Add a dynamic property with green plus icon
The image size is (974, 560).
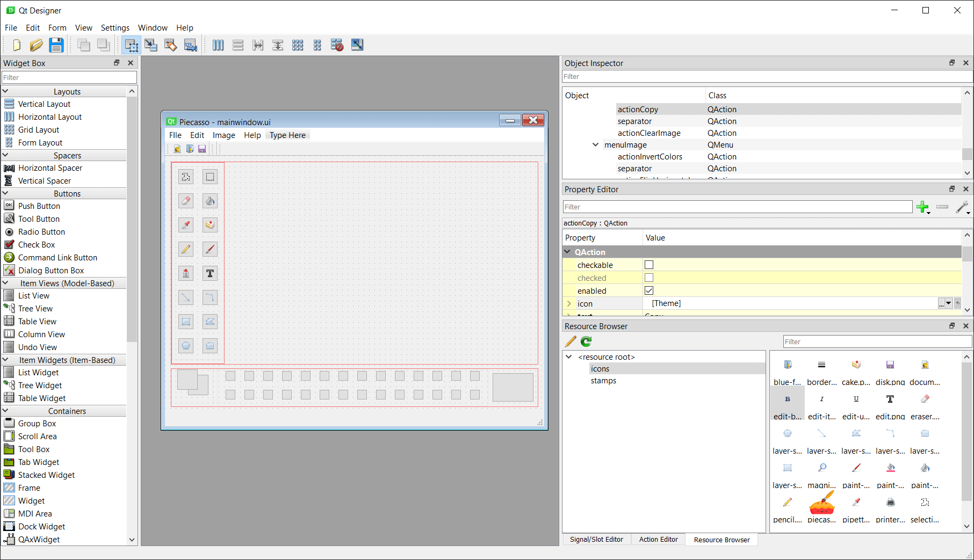(923, 207)
